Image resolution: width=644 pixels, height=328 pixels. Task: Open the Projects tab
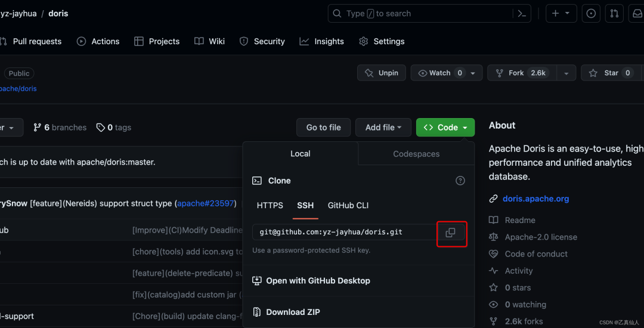tap(157, 42)
